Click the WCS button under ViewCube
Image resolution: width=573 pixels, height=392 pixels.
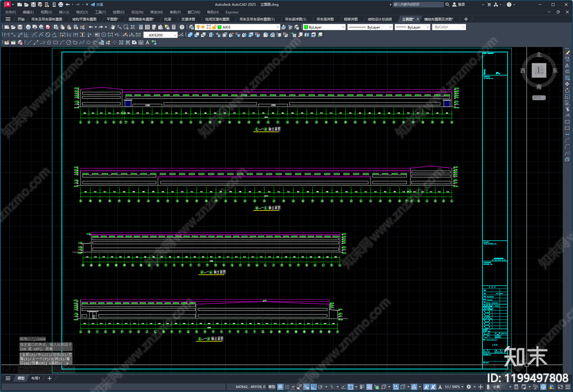(539, 97)
